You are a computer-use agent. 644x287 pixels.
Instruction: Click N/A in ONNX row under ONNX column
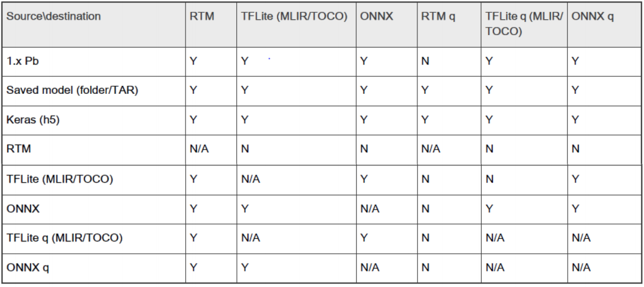tap(369, 208)
